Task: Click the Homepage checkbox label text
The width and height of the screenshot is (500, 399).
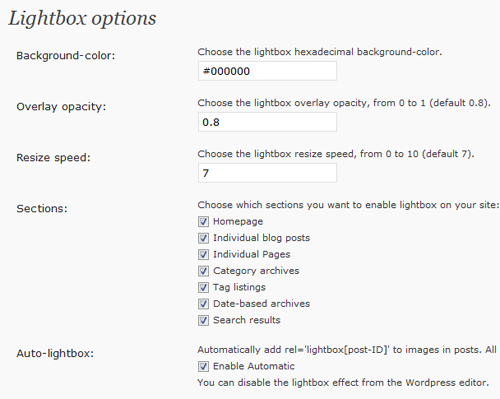Action: (238, 221)
